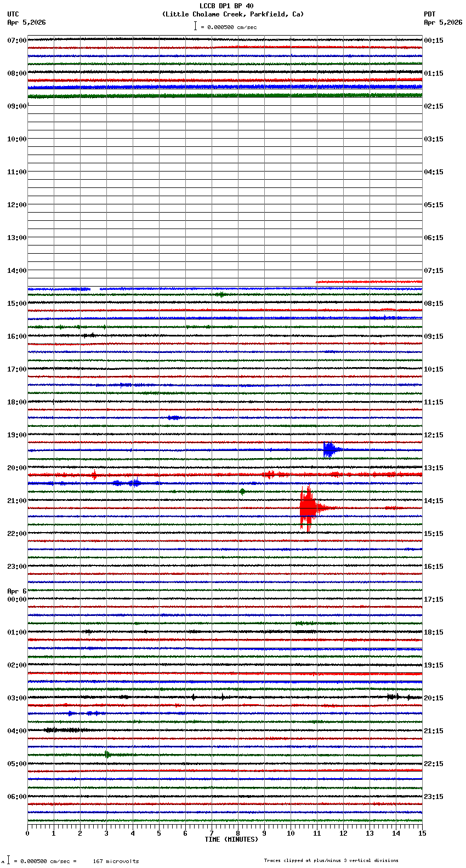Click the '0' tick on the minutes axis
This screenshot has height=868, width=466.
pyautogui.click(x=27, y=833)
